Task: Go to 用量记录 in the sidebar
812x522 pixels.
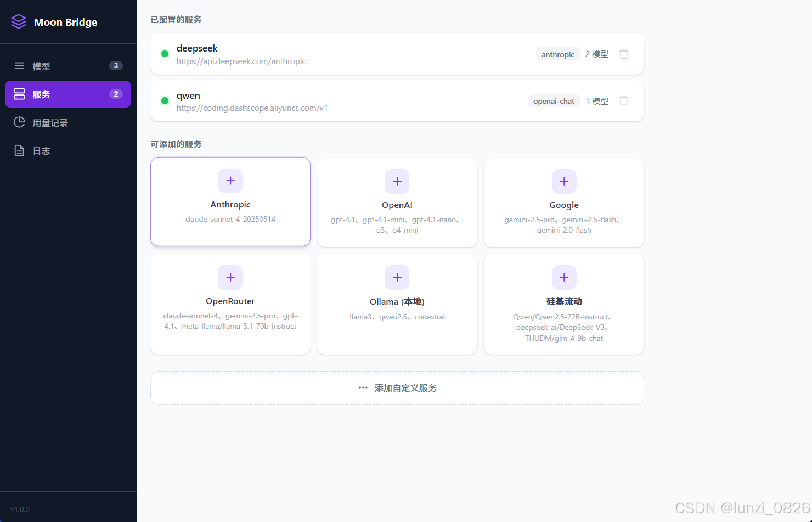Action: click(x=68, y=122)
